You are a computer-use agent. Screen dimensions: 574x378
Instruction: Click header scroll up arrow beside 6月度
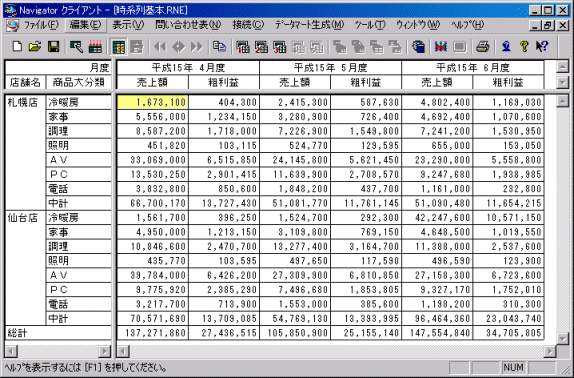click(562, 67)
